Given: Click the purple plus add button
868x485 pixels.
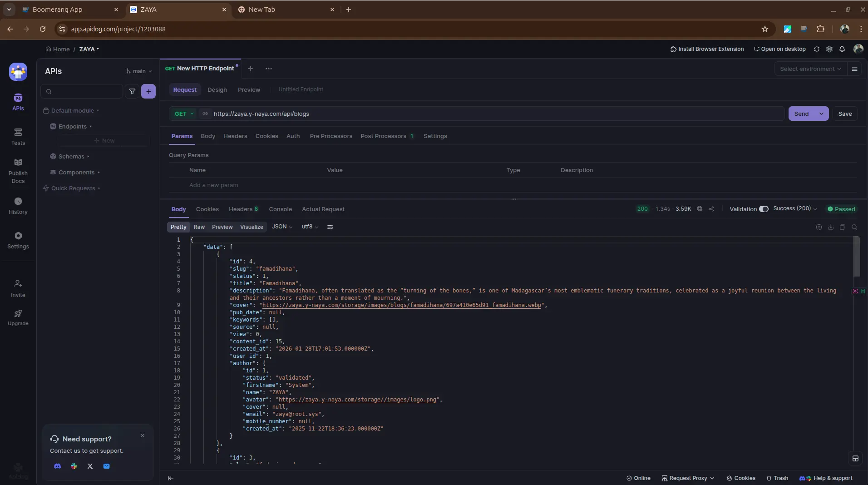Looking at the screenshot, I should click(x=148, y=91).
